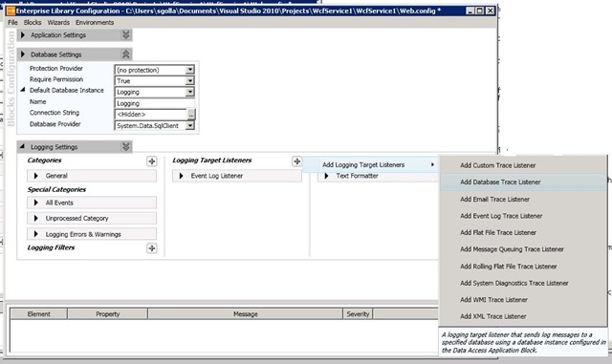Edit the database Name field

coord(155,103)
